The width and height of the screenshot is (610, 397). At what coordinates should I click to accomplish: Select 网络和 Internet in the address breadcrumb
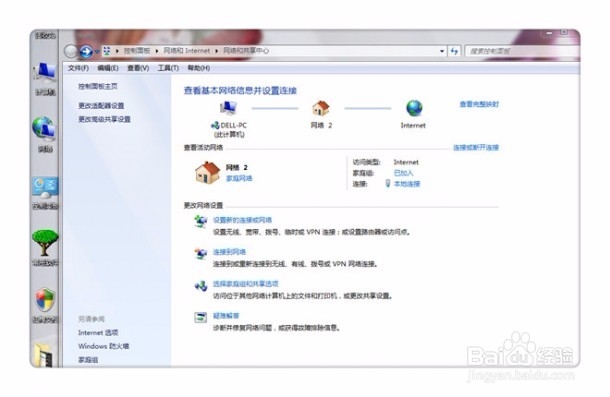click(186, 51)
